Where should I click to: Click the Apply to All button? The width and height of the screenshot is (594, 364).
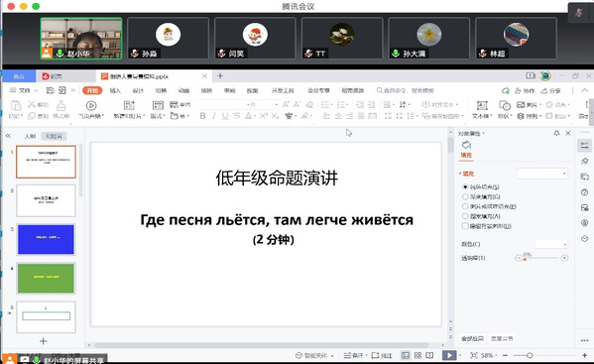click(472, 338)
